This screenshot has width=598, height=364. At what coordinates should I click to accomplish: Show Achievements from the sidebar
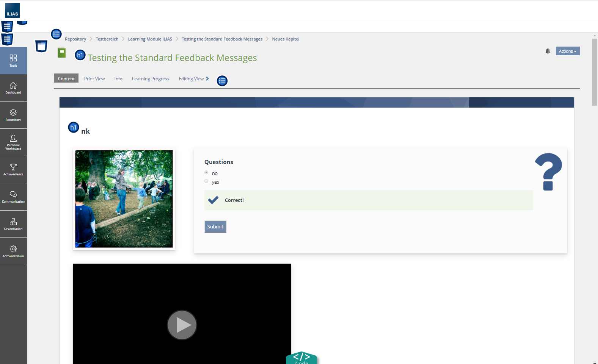point(13,170)
